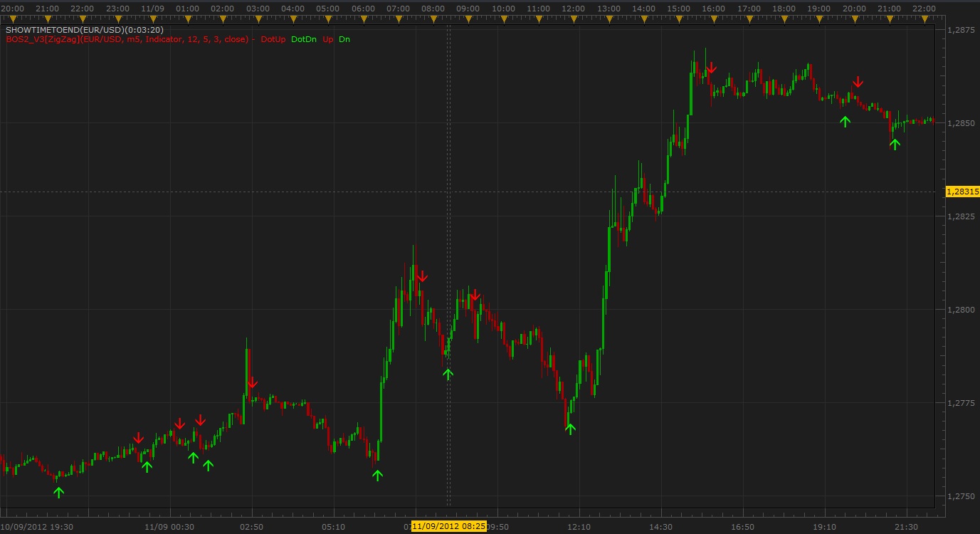This screenshot has height=534, width=980.
Task: Click the 11/09 00:30 bottom axis label
Action: (169, 527)
